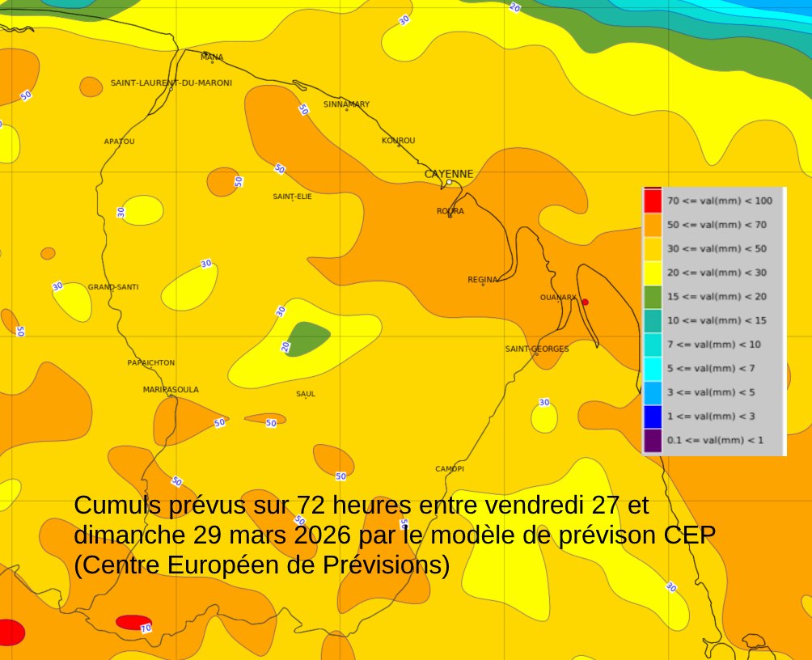The height and width of the screenshot is (660, 812).
Task: Select the orange 50-70 mm legend swatch
Action: (x=653, y=225)
